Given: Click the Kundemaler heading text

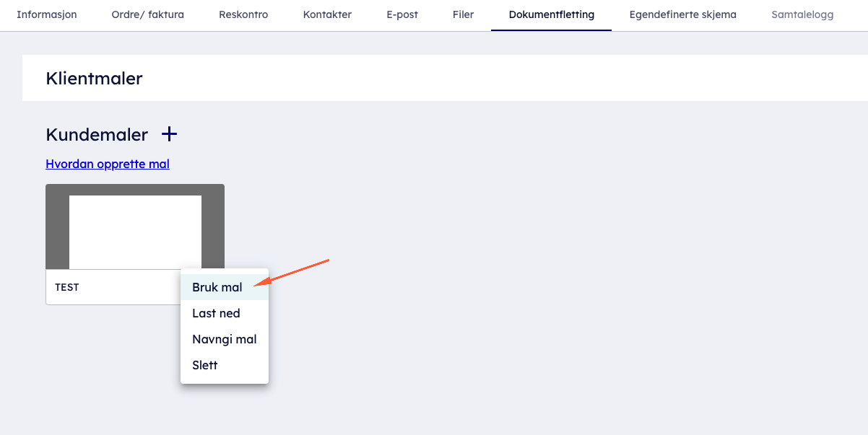Looking at the screenshot, I should (97, 134).
